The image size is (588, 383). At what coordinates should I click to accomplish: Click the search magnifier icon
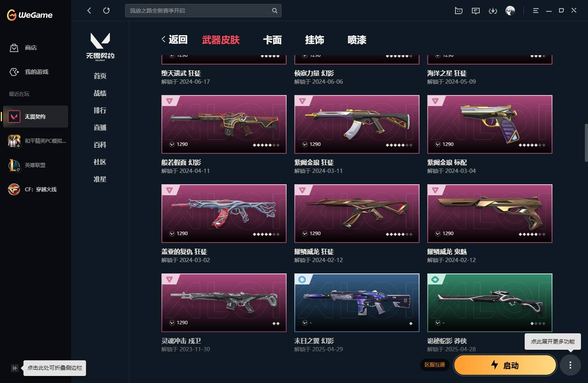click(x=275, y=11)
